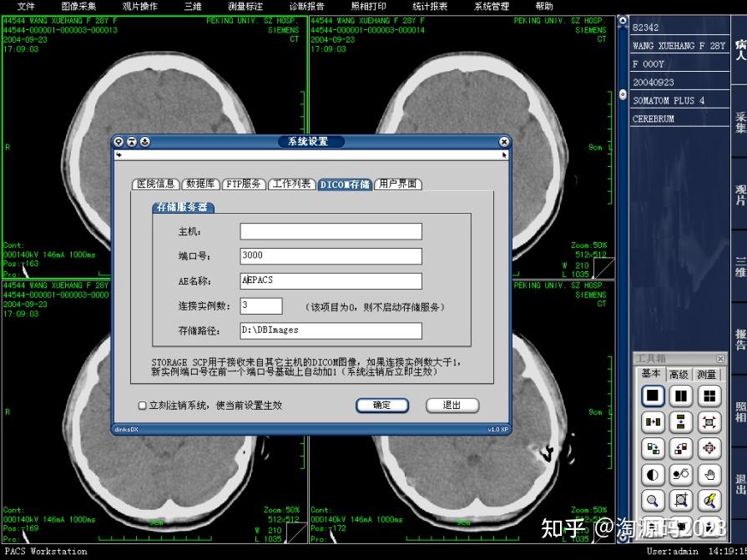747x560 pixels.
Task: Select the single image layout tool
Action: [x=652, y=396]
